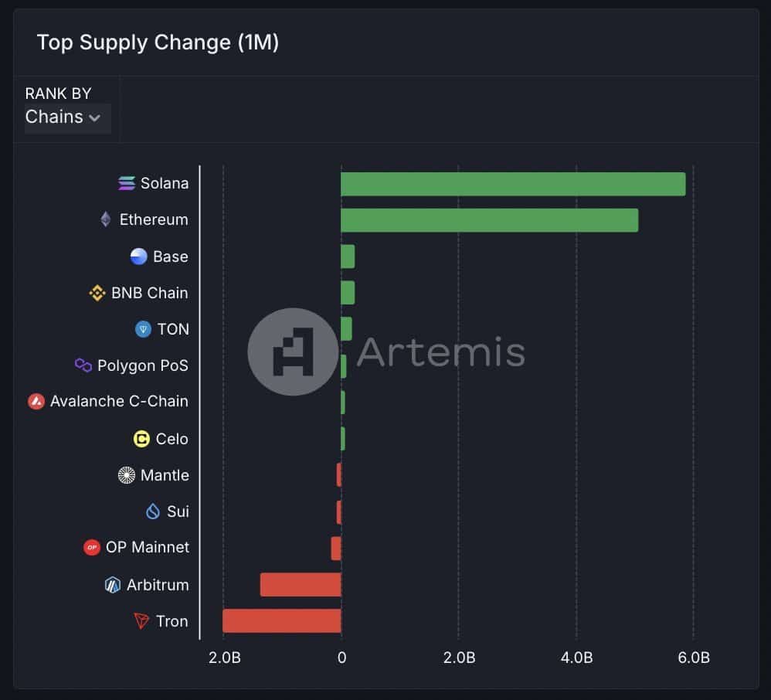Click the Polygon PoS purple icon
The height and width of the screenshot is (700, 771).
tap(83, 365)
